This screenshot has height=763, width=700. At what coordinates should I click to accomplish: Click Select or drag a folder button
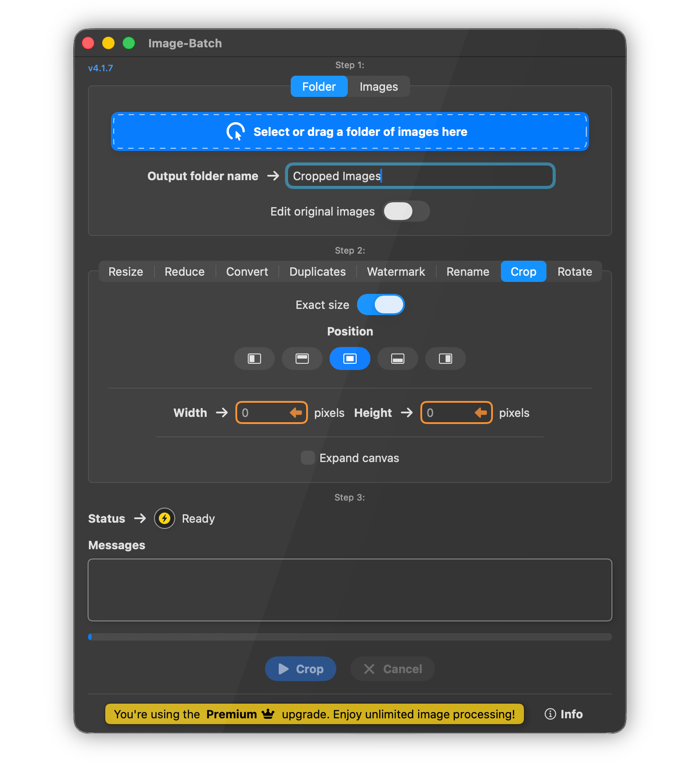pos(350,131)
